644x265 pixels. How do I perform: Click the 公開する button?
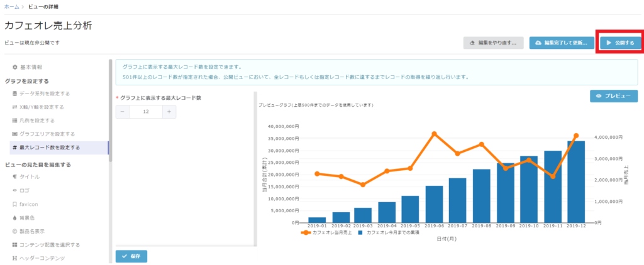point(620,43)
